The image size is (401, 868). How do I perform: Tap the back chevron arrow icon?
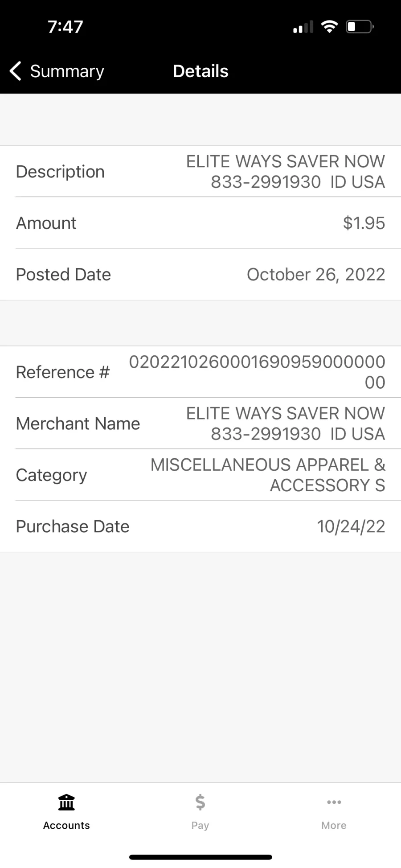point(16,71)
